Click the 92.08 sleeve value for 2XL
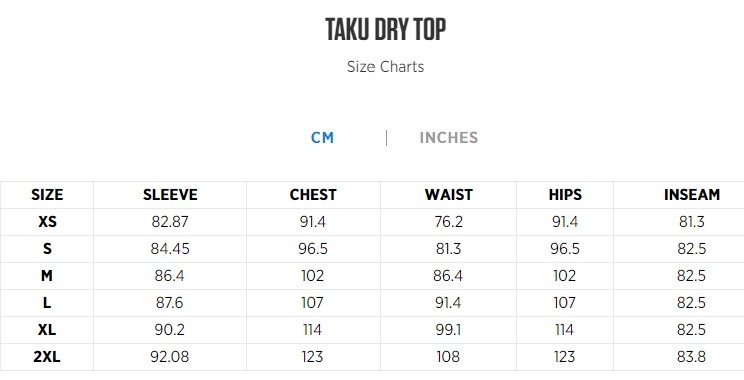Viewport: 744px width, 380px height. (x=170, y=356)
